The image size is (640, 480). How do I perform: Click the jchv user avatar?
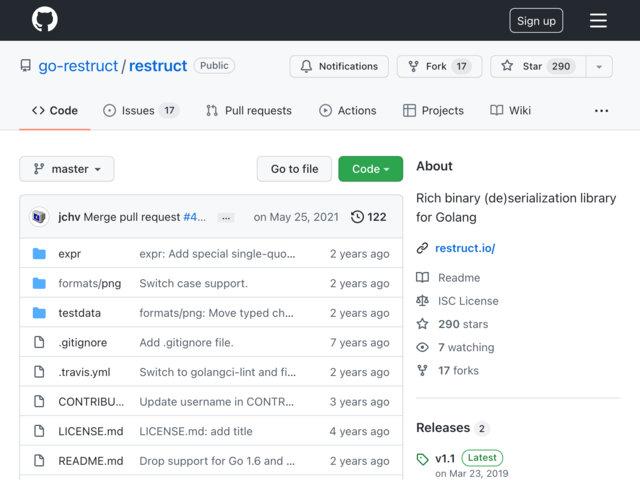point(39,217)
